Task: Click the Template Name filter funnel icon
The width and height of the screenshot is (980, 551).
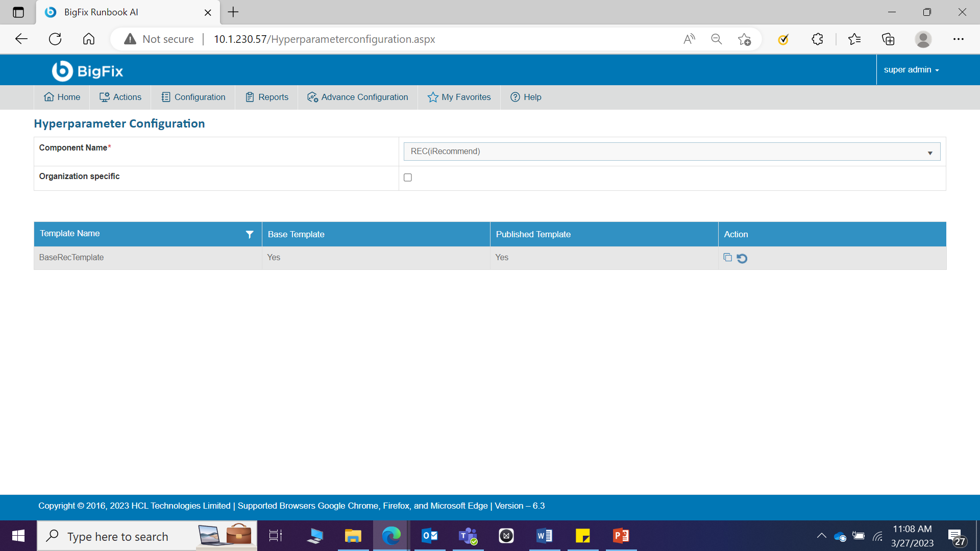Action: [x=250, y=234]
